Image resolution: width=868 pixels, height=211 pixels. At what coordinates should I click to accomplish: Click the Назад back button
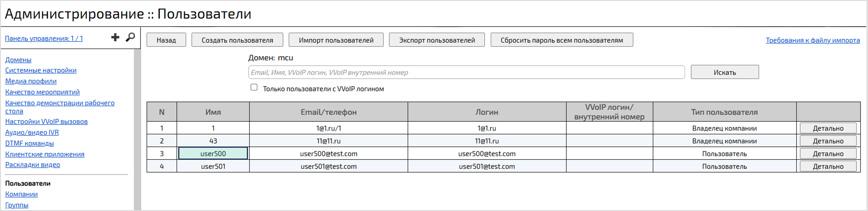[x=166, y=40]
